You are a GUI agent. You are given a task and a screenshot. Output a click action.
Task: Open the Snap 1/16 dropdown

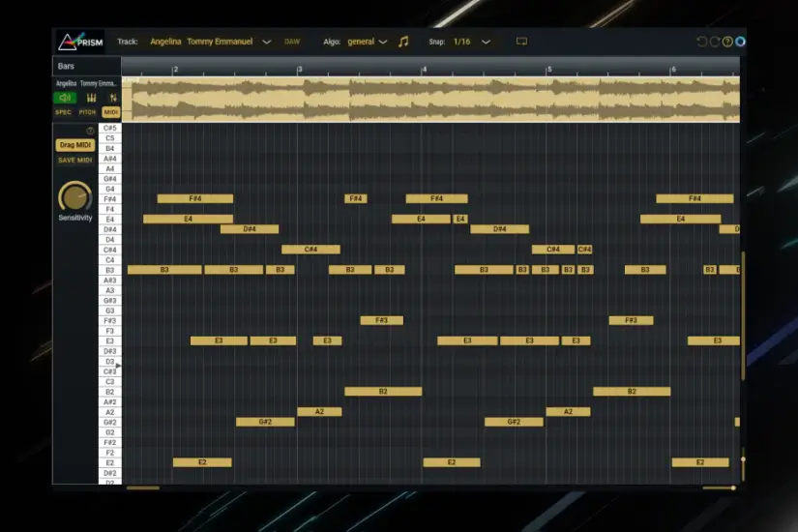[x=472, y=42]
